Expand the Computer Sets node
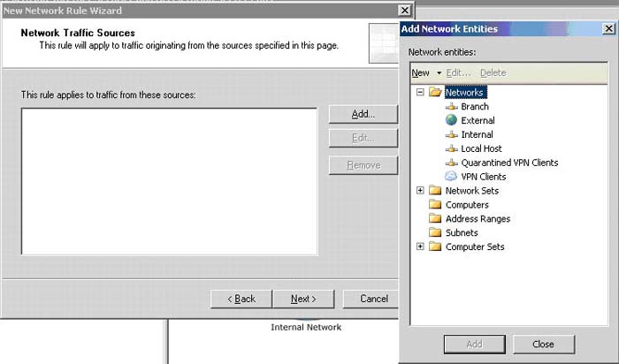The height and width of the screenshot is (364, 619). click(420, 246)
